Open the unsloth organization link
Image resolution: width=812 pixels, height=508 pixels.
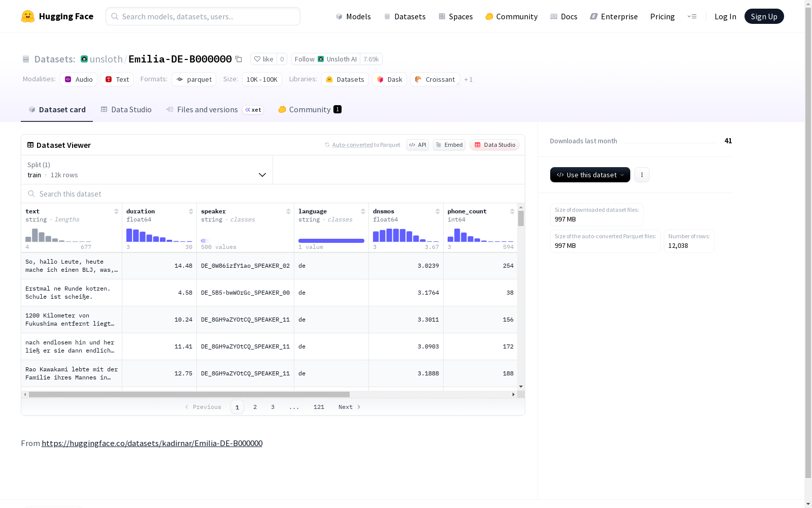point(106,59)
